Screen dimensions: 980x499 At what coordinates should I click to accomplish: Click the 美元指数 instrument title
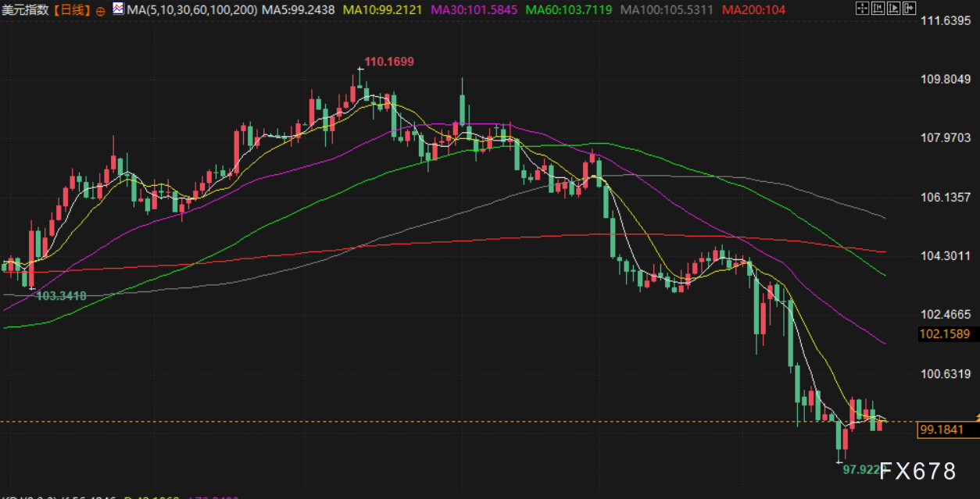point(24,10)
